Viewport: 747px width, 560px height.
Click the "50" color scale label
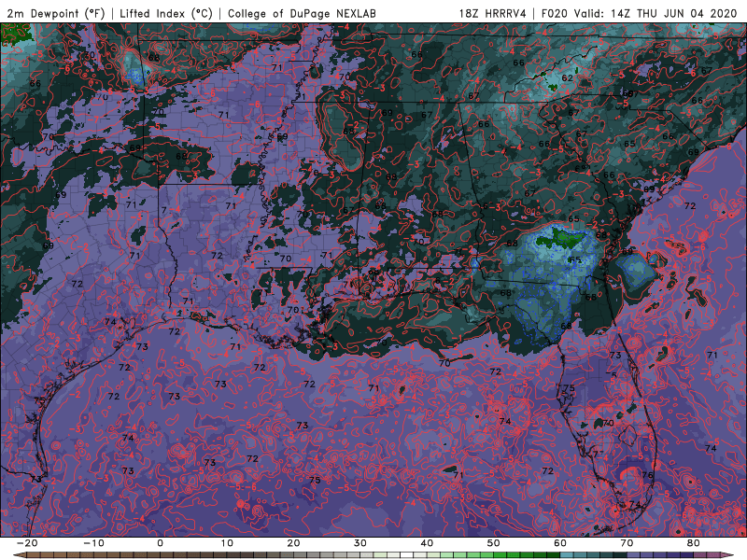pyautogui.click(x=494, y=543)
